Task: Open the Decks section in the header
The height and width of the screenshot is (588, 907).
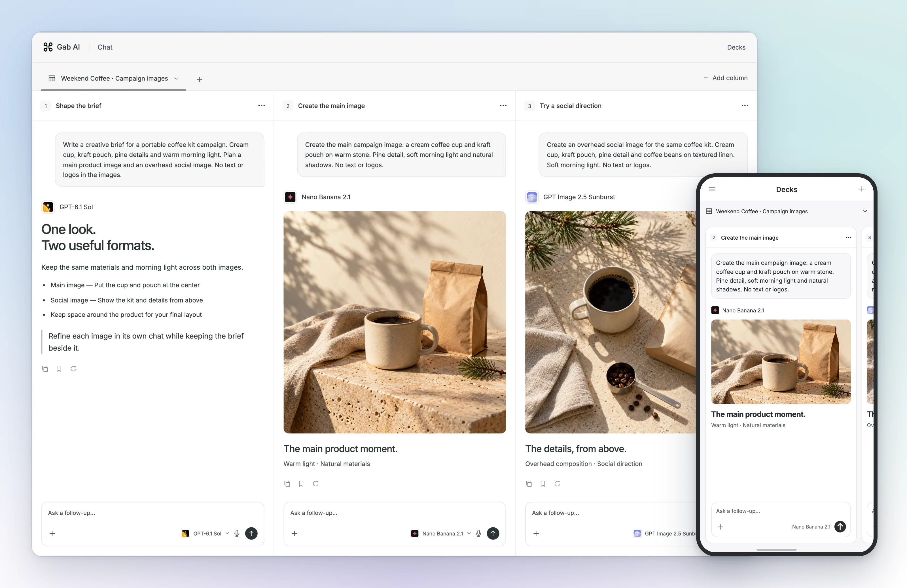Action: pos(736,47)
